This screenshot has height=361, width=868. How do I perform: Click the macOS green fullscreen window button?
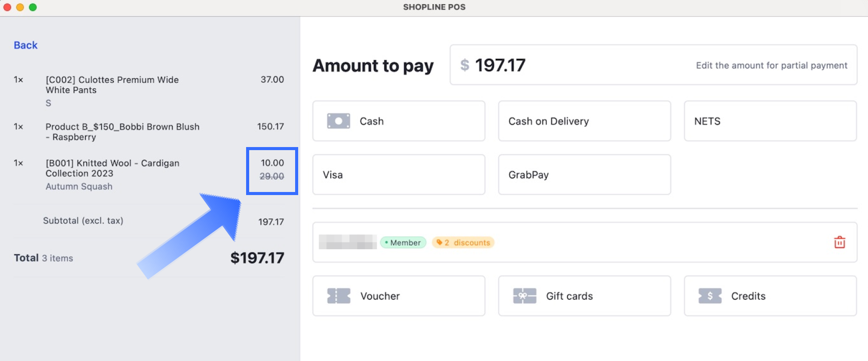click(x=33, y=7)
